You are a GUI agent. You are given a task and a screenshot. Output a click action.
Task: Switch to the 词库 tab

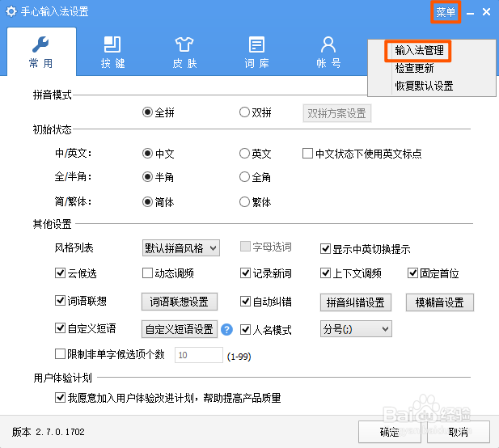click(x=256, y=52)
